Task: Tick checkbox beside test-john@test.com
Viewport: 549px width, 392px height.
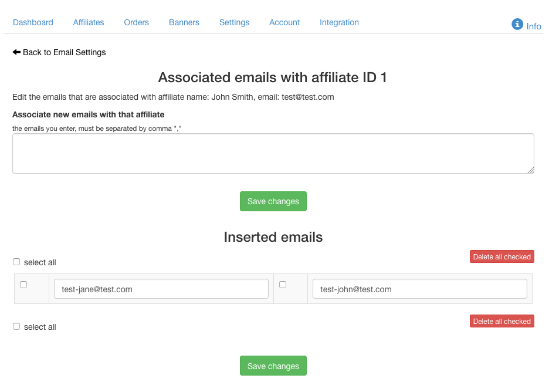Action: pyautogui.click(x=283, y=285)
